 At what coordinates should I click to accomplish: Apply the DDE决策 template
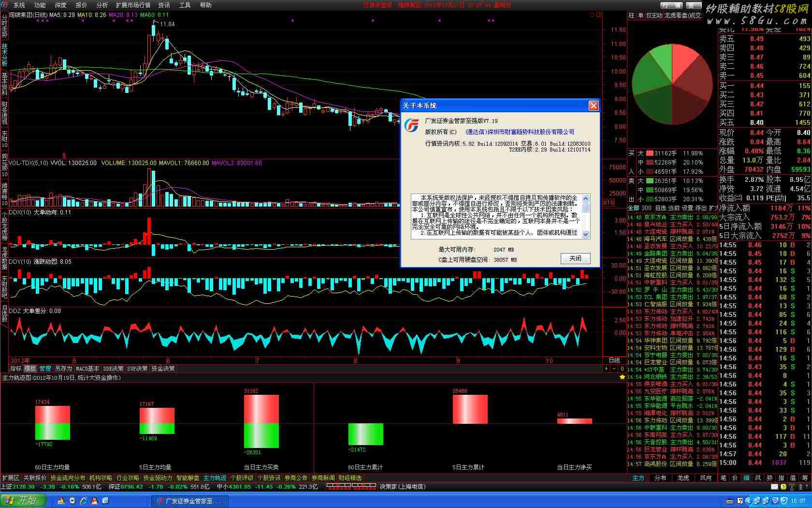pos(114,369)
